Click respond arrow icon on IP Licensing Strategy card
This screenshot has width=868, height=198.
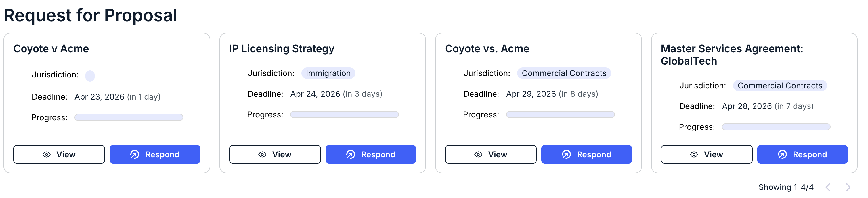pyautogui.click(x=351, y=154)
